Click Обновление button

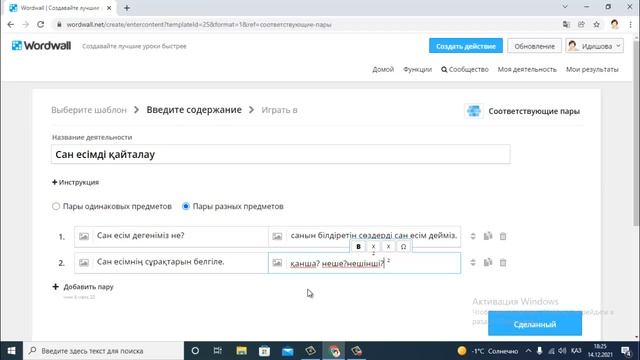coord(534,46)
